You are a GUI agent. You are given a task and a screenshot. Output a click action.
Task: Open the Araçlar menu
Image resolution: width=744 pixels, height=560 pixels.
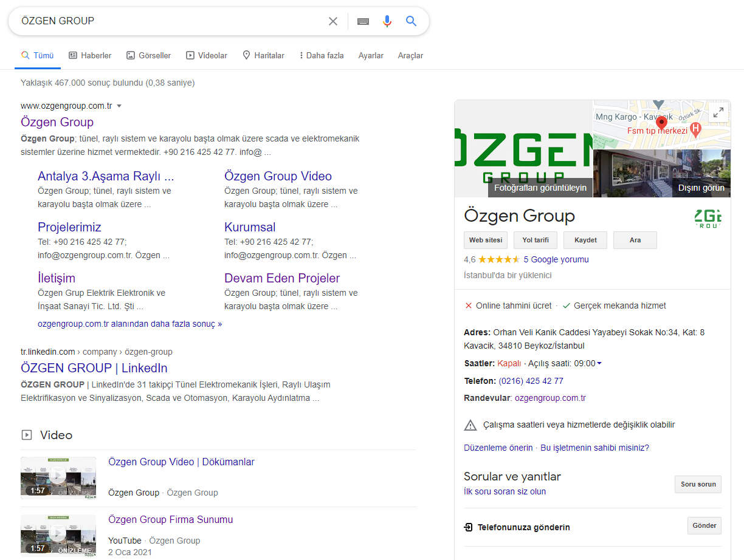pyautogui.click(x=410, y=55)
